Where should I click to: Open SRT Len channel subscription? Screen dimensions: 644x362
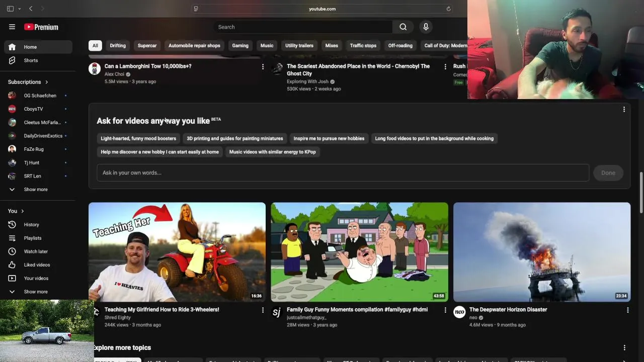(38, 176)
